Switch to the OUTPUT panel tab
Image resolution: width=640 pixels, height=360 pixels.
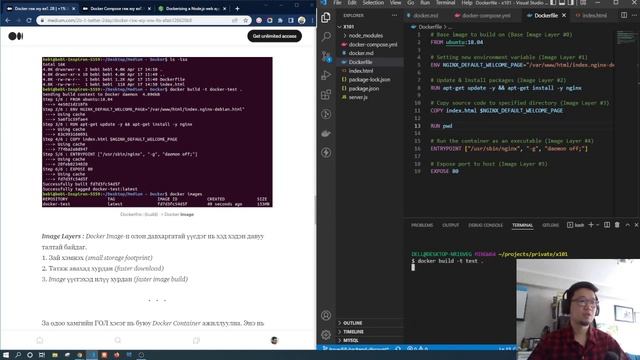[x=451, y=225]
